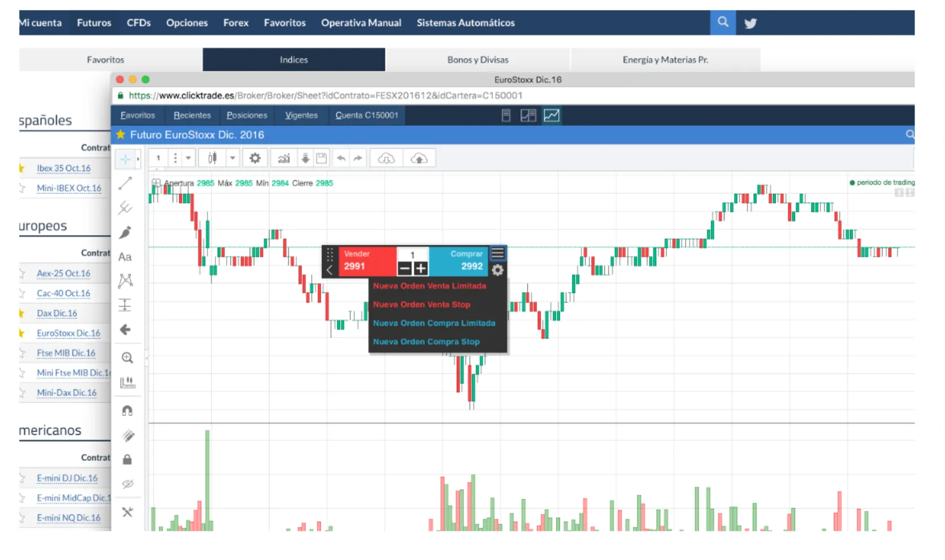Click the remove drawings tool icon
The width and height of the screenshot is (945, 560).
click(x=127, y=512)
